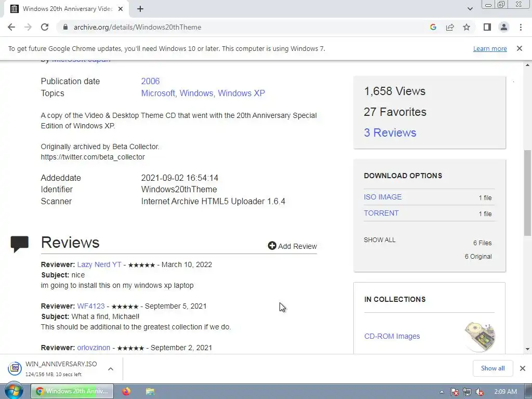Click the CD-ROM Images collection thumbnail
This screenshot has height=399, width=532.
pos(480,336)
